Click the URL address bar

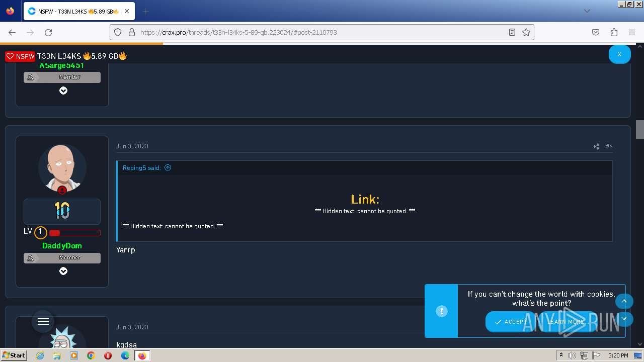[322, 32]
